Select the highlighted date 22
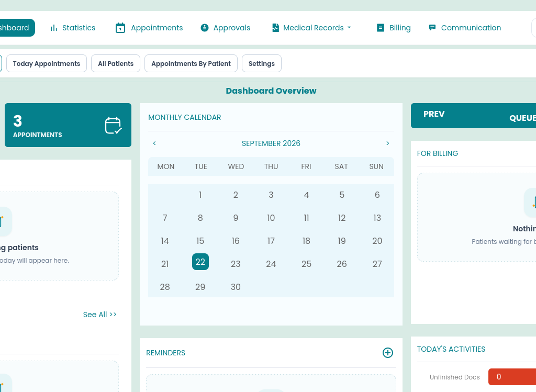The height and width of the screenshot is (392, 536). pos(200,262)
